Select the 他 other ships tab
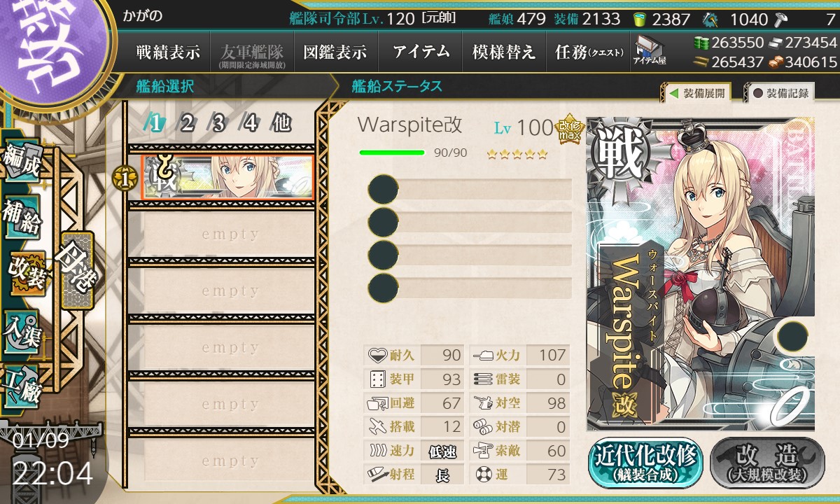Viewport: 840px width, 504px height. tap(281, 123)
